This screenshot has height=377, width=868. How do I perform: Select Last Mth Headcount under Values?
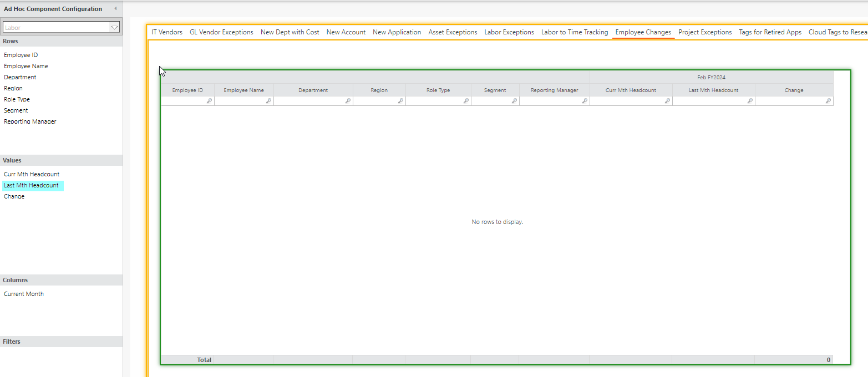click(32, 185)
